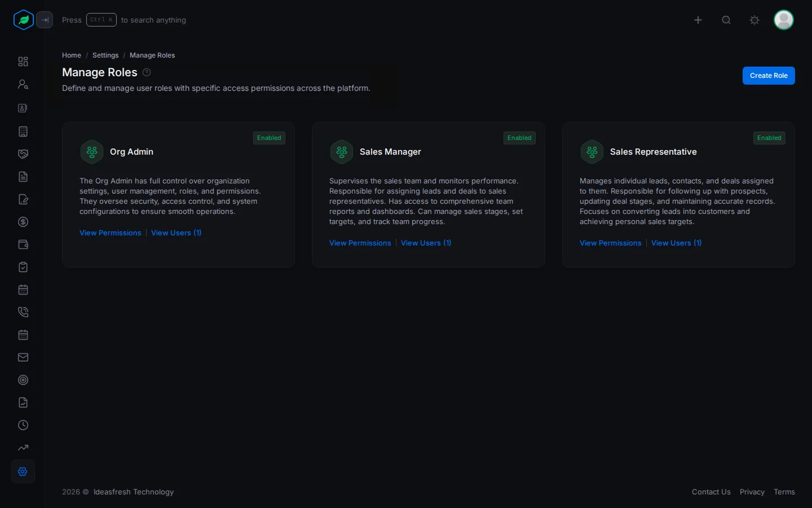Open the handshake deals sidebar icon
The height and width of the screenshot is (508, 812).
click(x=23, y=154)
